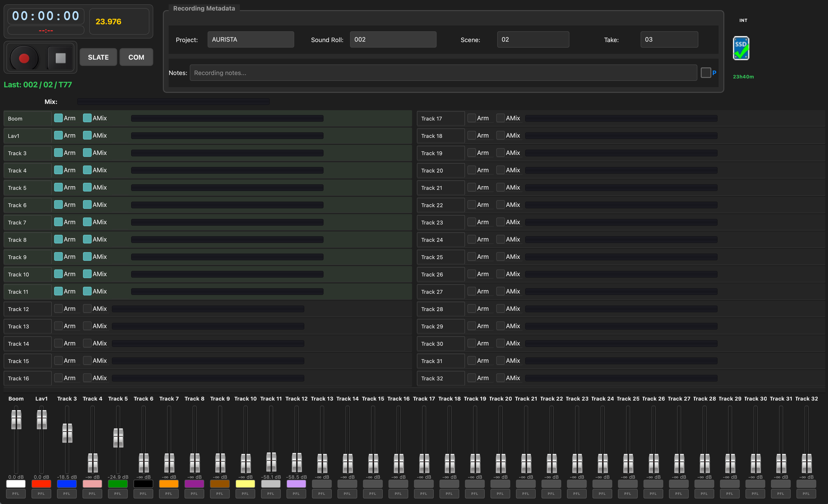Viewport: 828px width, 504px height.
Task: Enable AMix on Track 28
Action: 501,308
